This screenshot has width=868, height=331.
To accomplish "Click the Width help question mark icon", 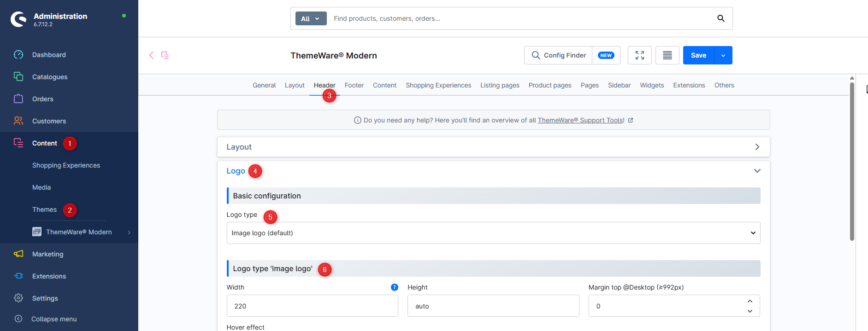I will coord(395,287).
